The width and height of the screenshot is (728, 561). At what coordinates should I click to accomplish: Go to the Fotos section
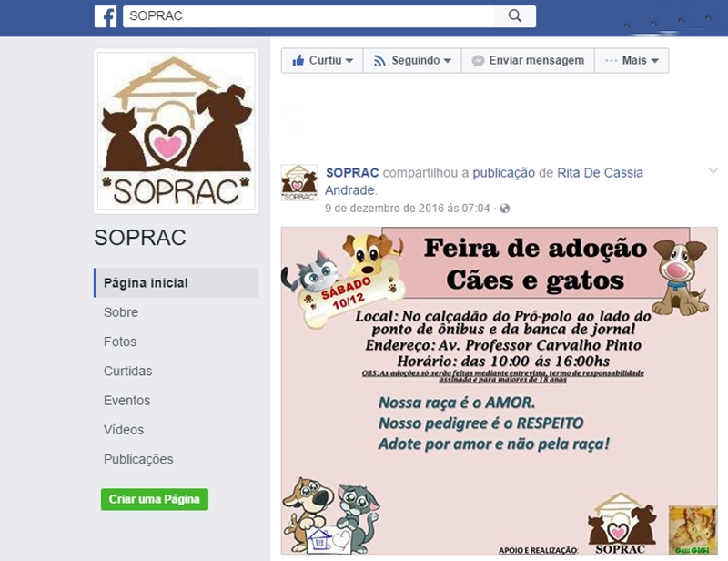[x=120, y=342]
